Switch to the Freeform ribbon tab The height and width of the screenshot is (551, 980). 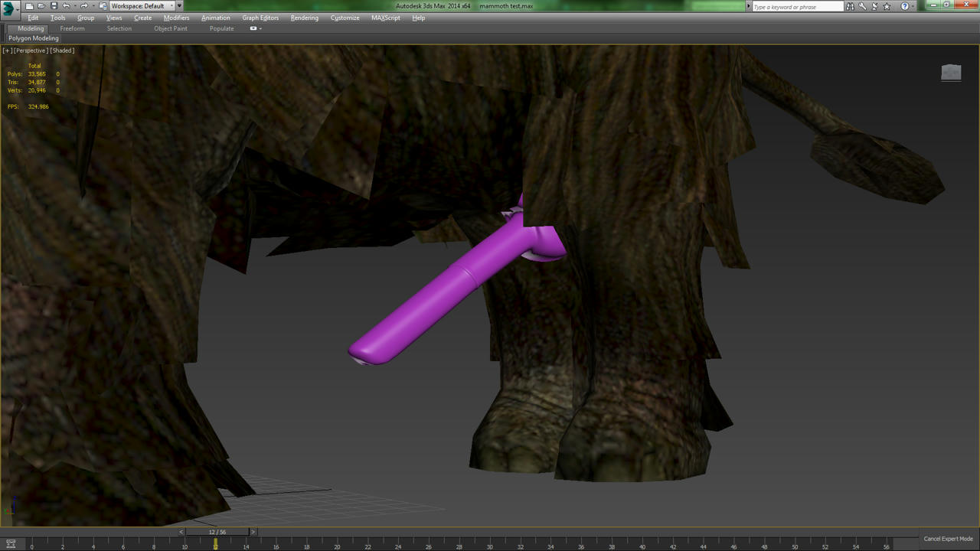click(x=73, y=28)
